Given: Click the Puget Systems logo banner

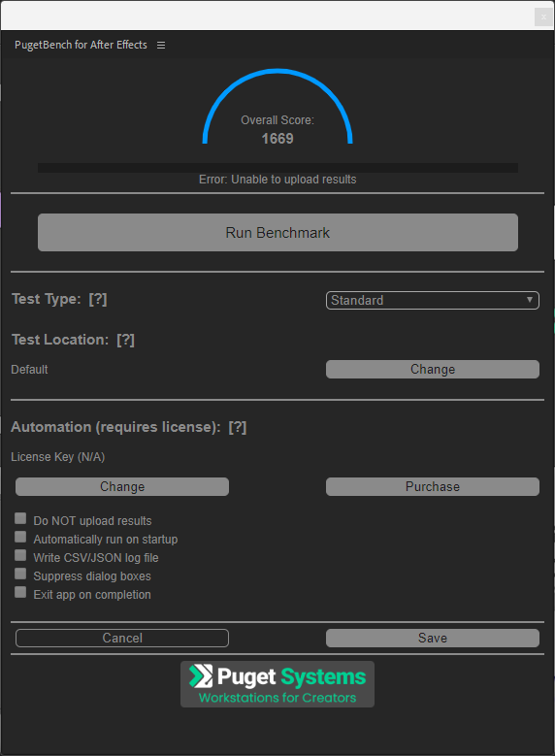Looking at the screenshot, I should 277,684.
